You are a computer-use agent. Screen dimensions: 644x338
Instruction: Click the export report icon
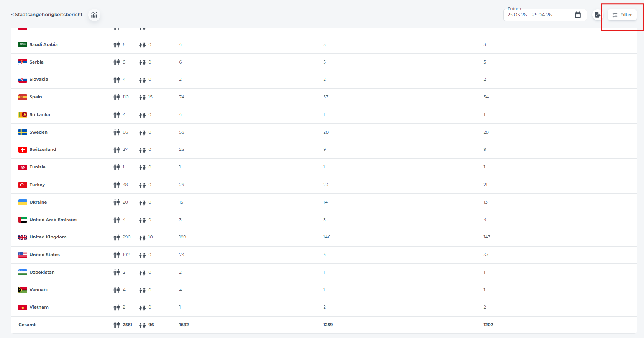pos(597,15)
